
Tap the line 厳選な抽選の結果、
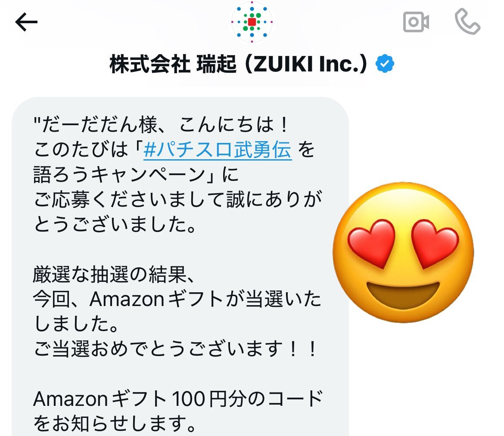tap(114, 274)
